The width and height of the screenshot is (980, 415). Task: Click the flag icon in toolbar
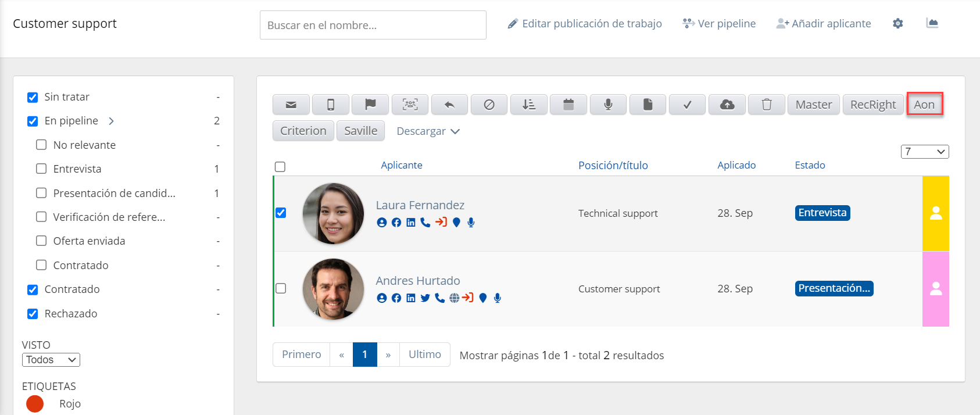[x=370, y=105]
